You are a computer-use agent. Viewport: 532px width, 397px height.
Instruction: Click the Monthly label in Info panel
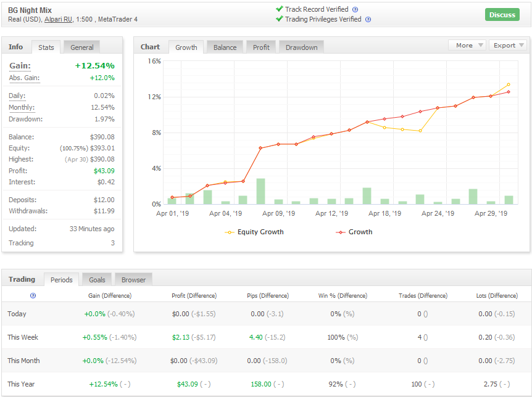22,107
